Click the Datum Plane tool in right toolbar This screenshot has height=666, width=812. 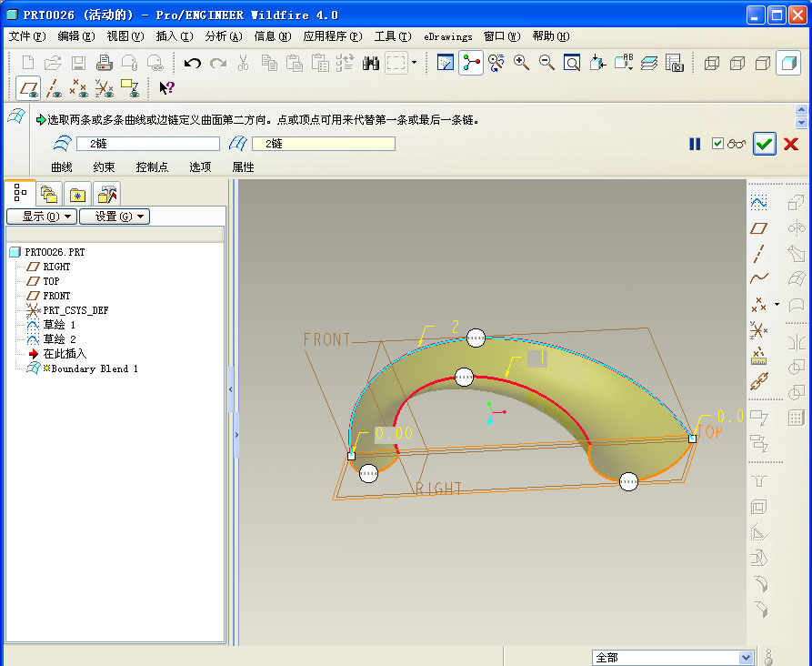coord(758,228)
